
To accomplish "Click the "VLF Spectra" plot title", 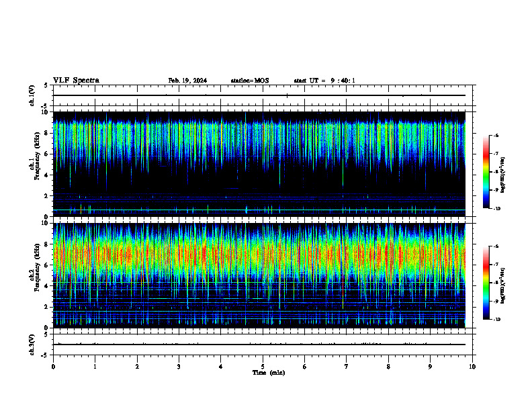I will point(76,81).
